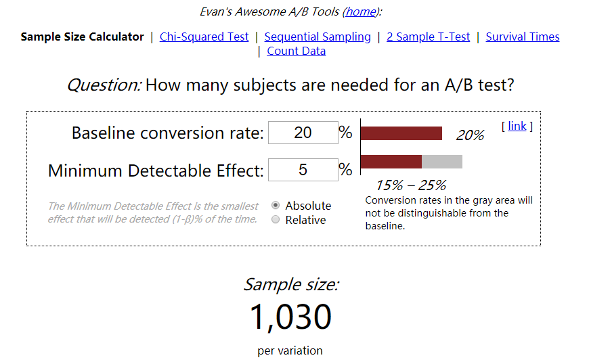Select the Sample Size Calculator tab

click(x=82, y=37)
